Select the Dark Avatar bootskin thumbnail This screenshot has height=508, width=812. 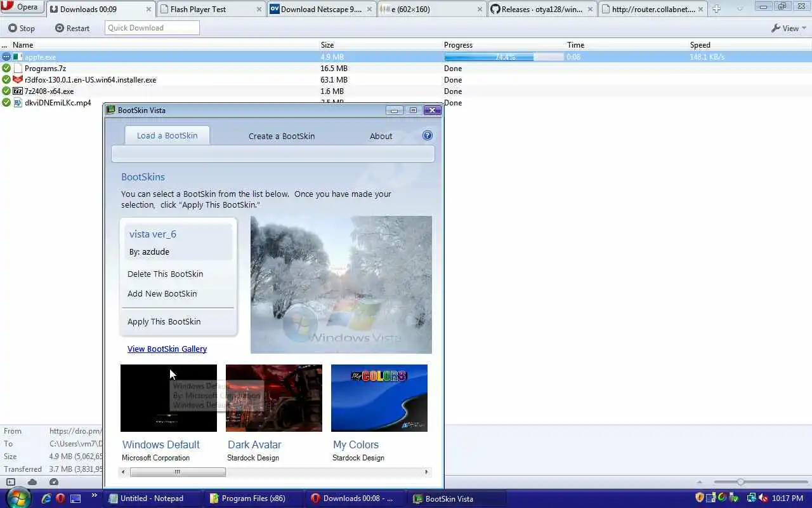click(274, 398)
